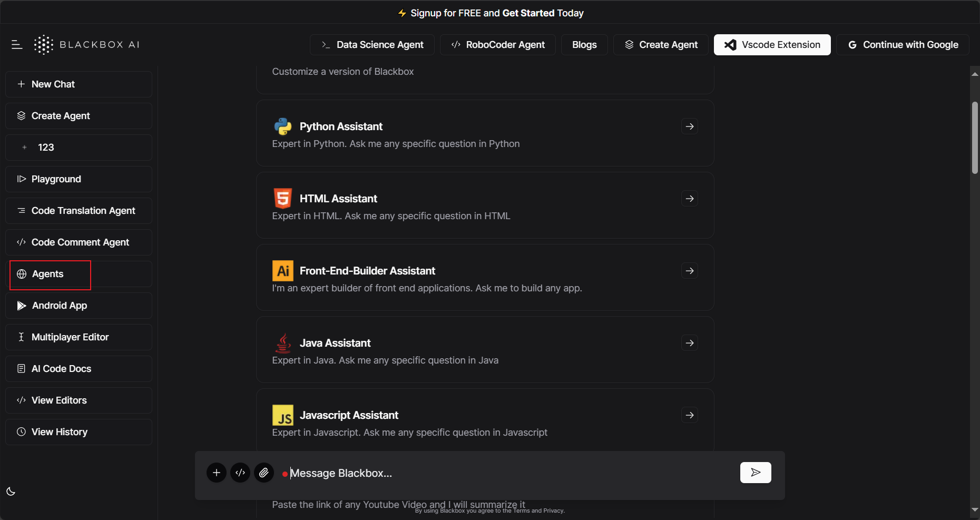Click the Ai logo of Front-End-Builder
Image resolution: width=980 pixels, height=520 pixels.
point(283,271)
